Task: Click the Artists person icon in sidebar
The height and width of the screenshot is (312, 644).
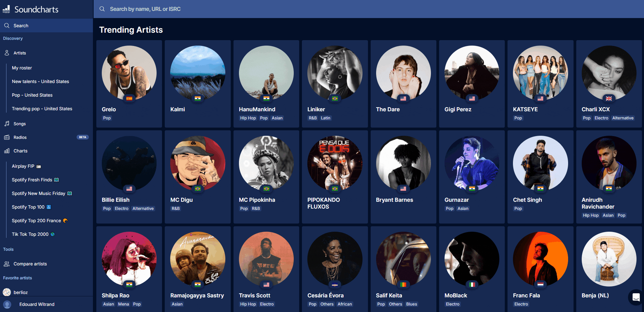Action: point(7,53)
